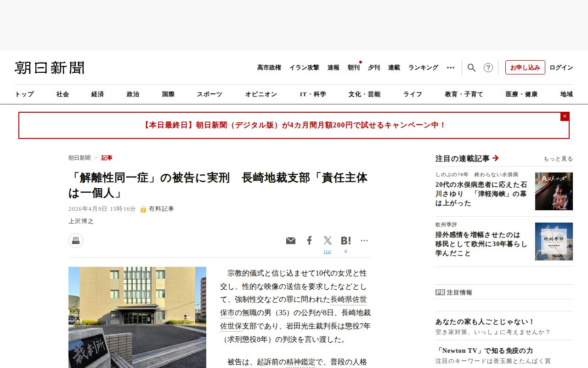Open the あなたの家も人ごとじゃない PR link

point(485,322)
